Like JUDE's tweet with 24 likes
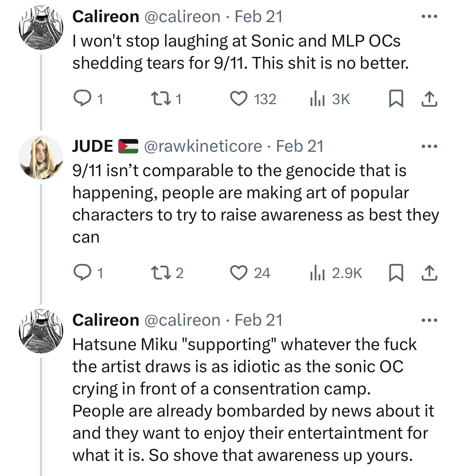 [239, 273]
